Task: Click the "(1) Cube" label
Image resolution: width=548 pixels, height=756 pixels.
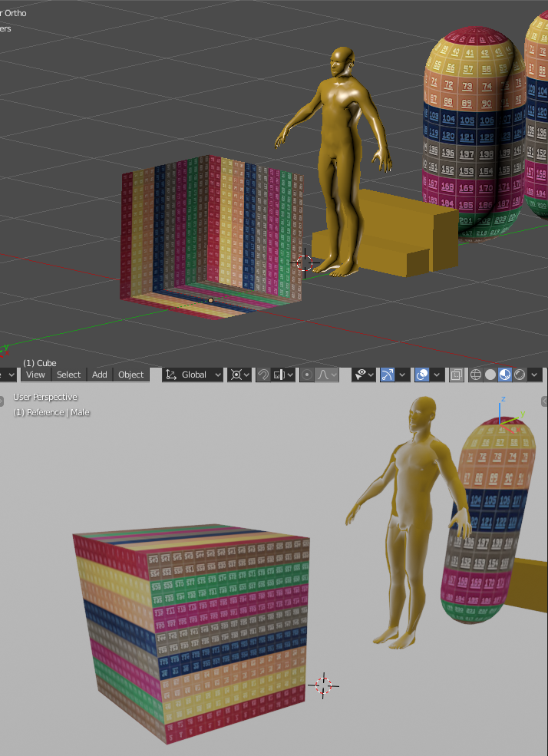Action: 40,363
